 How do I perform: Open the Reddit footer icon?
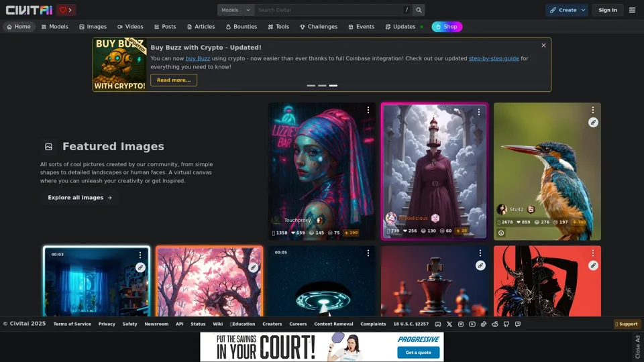495,324
